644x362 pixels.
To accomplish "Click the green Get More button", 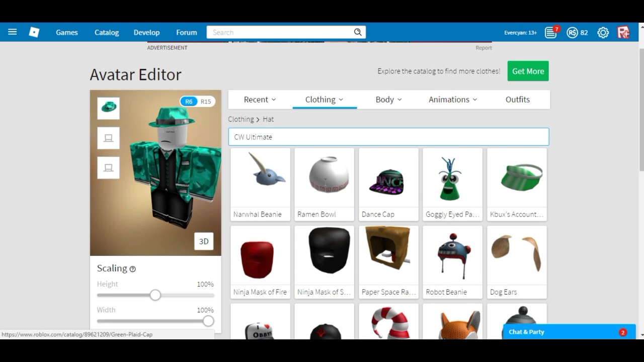I will 528,71.
